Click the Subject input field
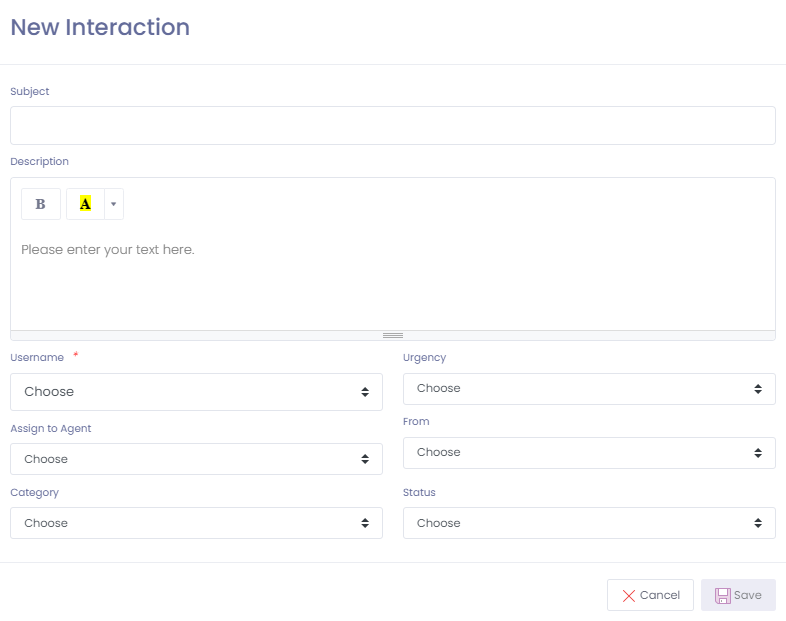 (x=392, y=126)
